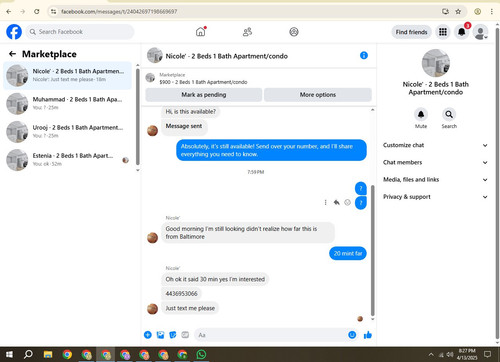Image resolution: width=500 pixels, height=362 pixels.
Task: Open Chrome three-dot menu
Action: [x=491, y=11]
